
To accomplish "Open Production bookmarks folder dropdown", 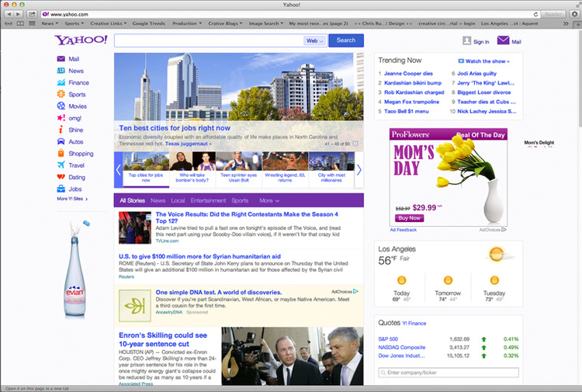I will (x=187, y=23).
